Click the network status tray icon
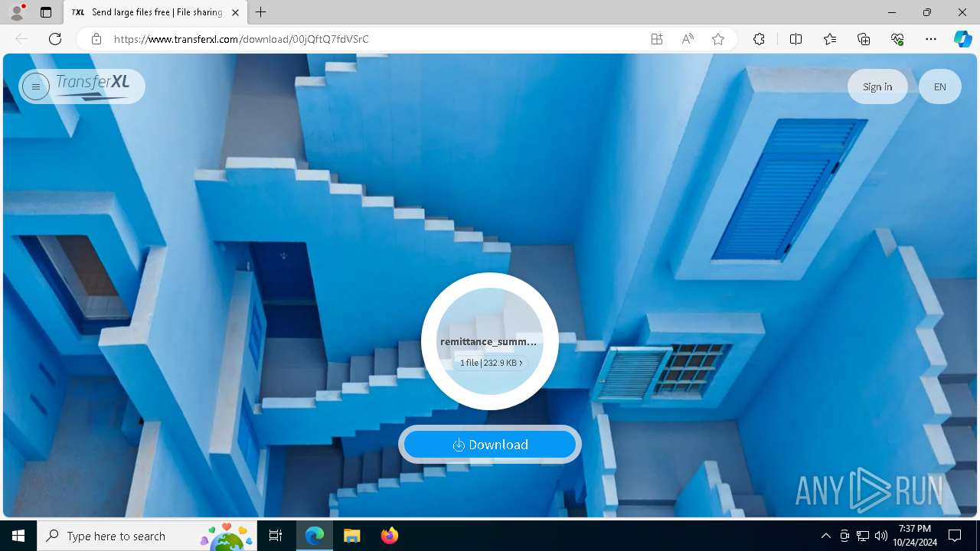This screenshot has height=551, width=980. [x=863, y=536]
